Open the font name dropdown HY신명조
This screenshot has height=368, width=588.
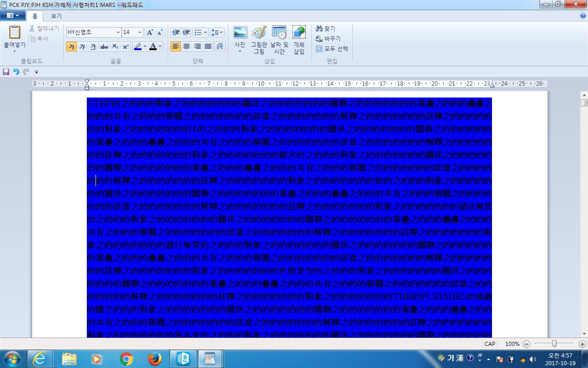[x=118, y=33]
